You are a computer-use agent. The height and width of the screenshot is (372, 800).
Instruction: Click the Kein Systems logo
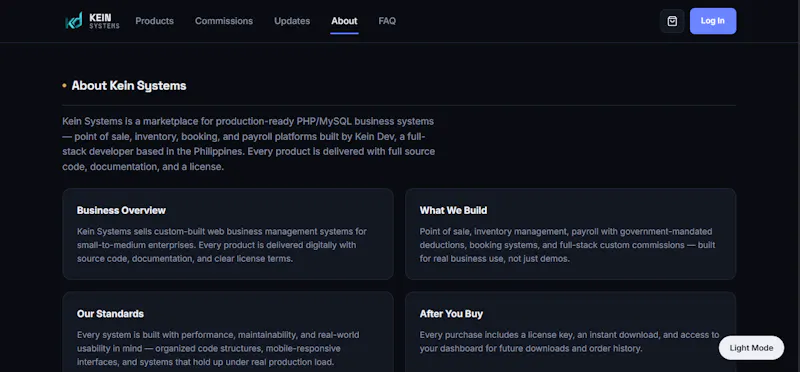pos(92,21)
